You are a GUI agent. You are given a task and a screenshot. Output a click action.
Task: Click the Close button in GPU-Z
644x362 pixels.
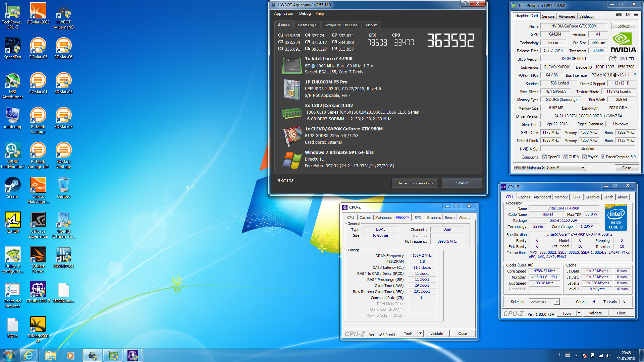pyautogui.click(x=627, y=168)
